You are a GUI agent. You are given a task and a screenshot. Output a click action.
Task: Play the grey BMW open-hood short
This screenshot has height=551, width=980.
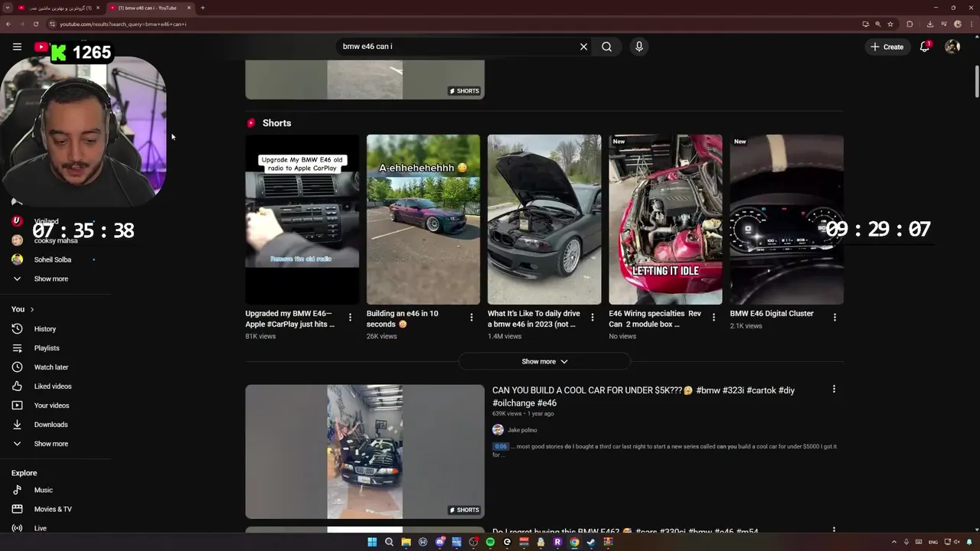[544, 220]
